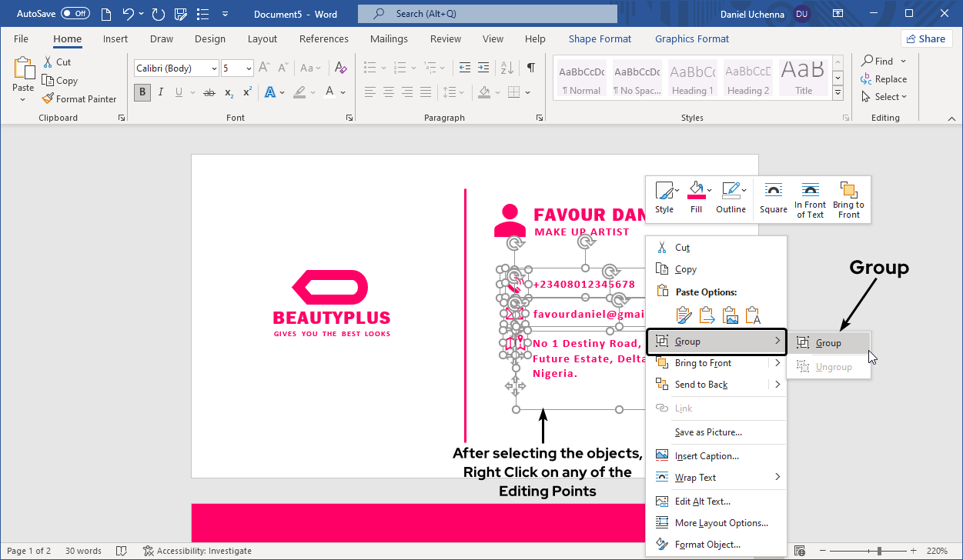Open the font size dropdown

coord(249,68)
